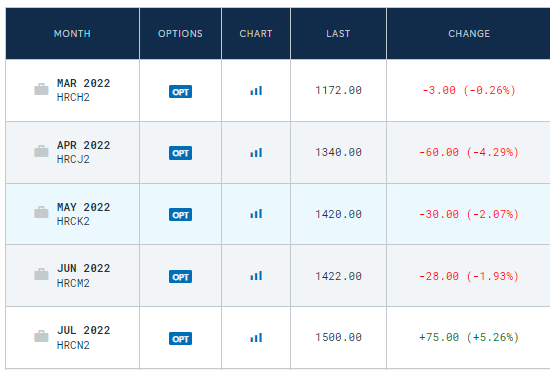Image resolution: width=550 pixels, height=370 pixels.
Task: Click the last price 1422.00
Action: [338, 276]
